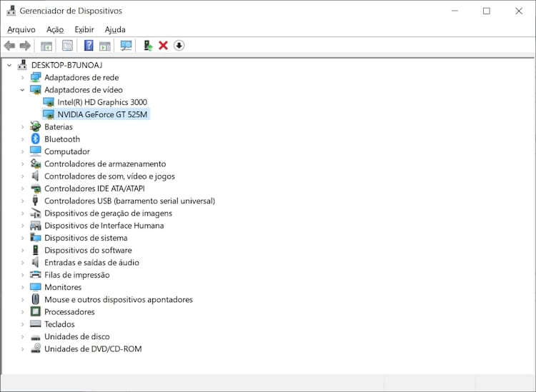536x392 pixels.
Task: Expand Dispositivos de Interface Humana arrow
Action: pos(23,226)
